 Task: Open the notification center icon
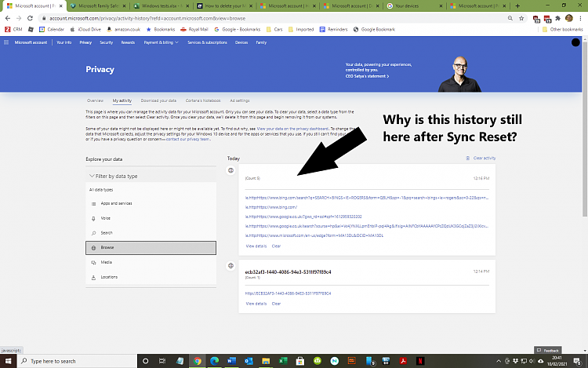point(578,361)
